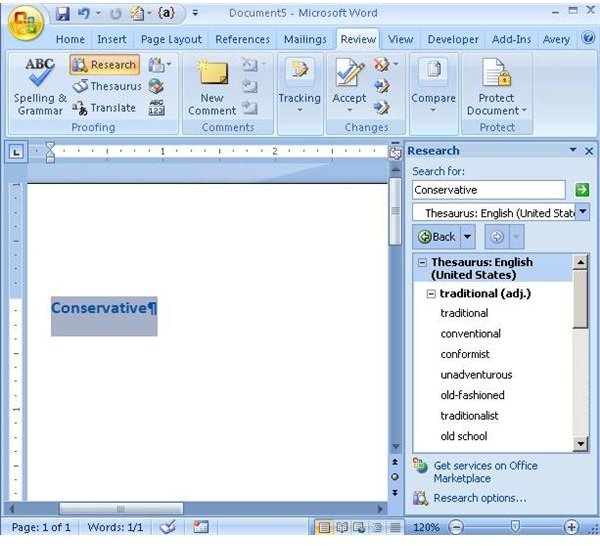Click the Set Language globe icon
600x546 pixels.
(157, 86)
